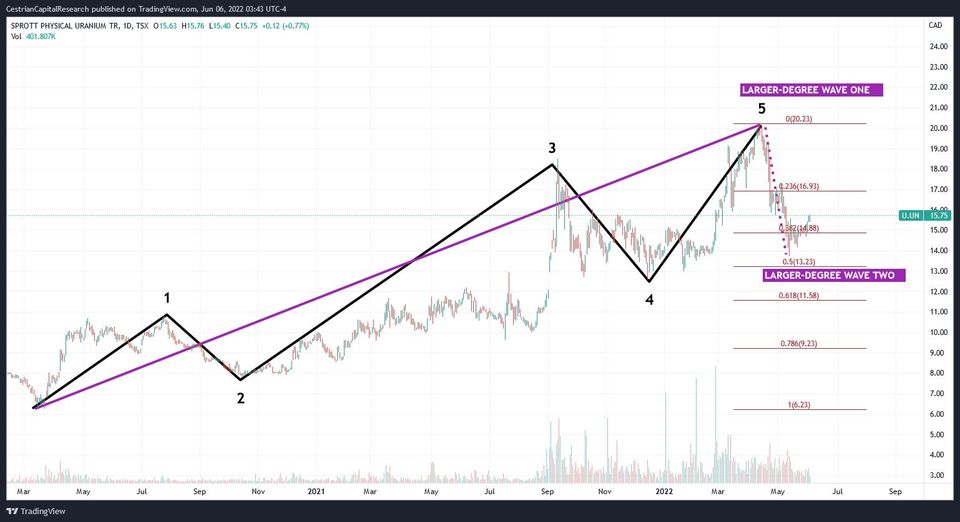Click the high value H15.76

point(193,26)
